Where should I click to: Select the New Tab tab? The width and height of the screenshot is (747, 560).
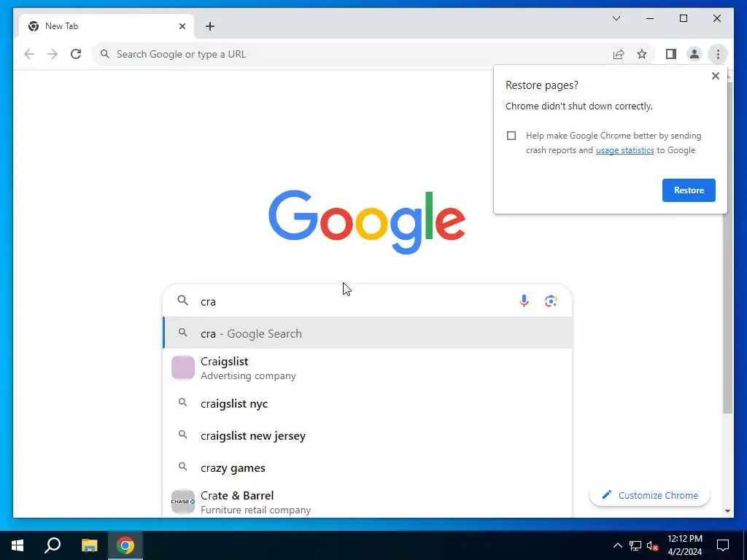pyautogui.click(x=107, y=26)
